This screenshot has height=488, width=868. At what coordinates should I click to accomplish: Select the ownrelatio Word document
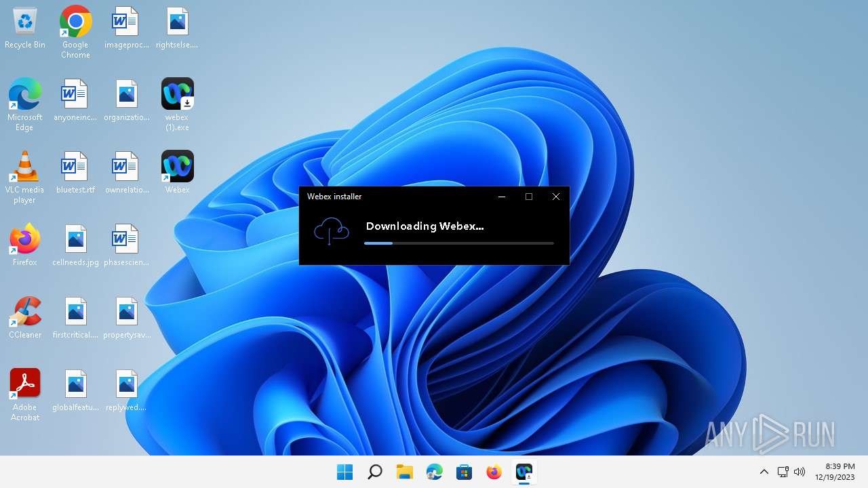point(126,174)
